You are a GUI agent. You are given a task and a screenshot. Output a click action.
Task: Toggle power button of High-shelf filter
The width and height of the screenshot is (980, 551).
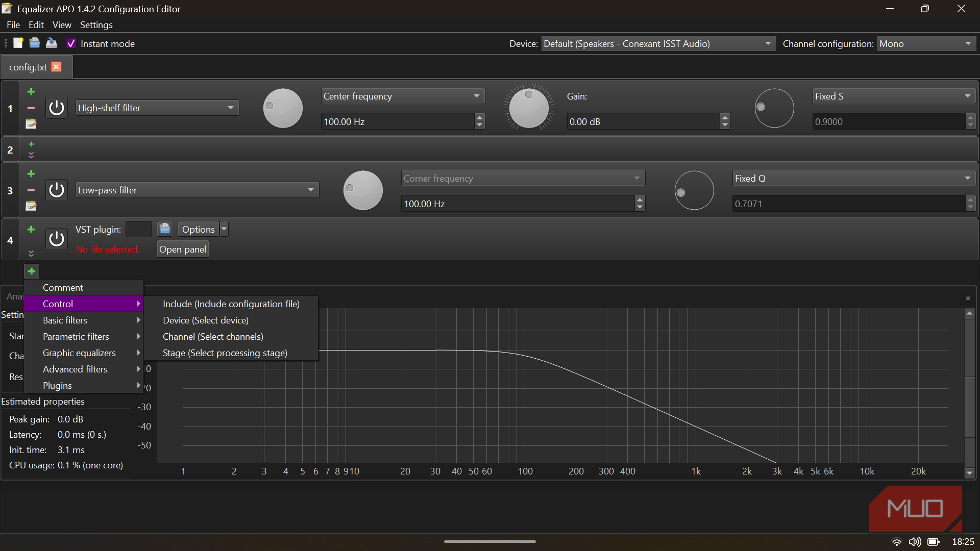57,108
